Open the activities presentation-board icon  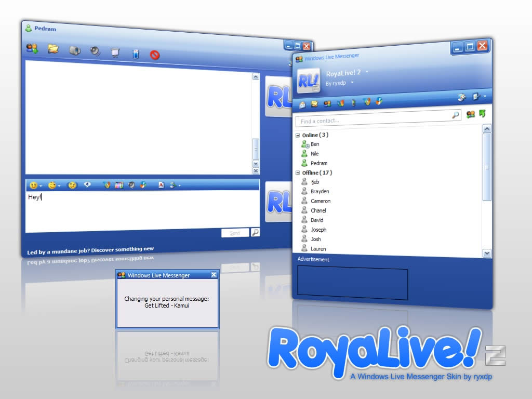[x=115, y=52]
